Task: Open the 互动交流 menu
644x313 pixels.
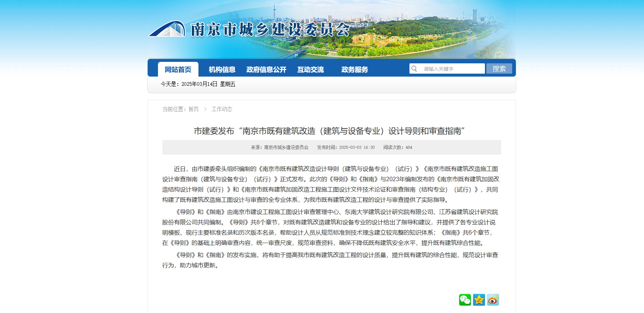Action: pos(310,70)
